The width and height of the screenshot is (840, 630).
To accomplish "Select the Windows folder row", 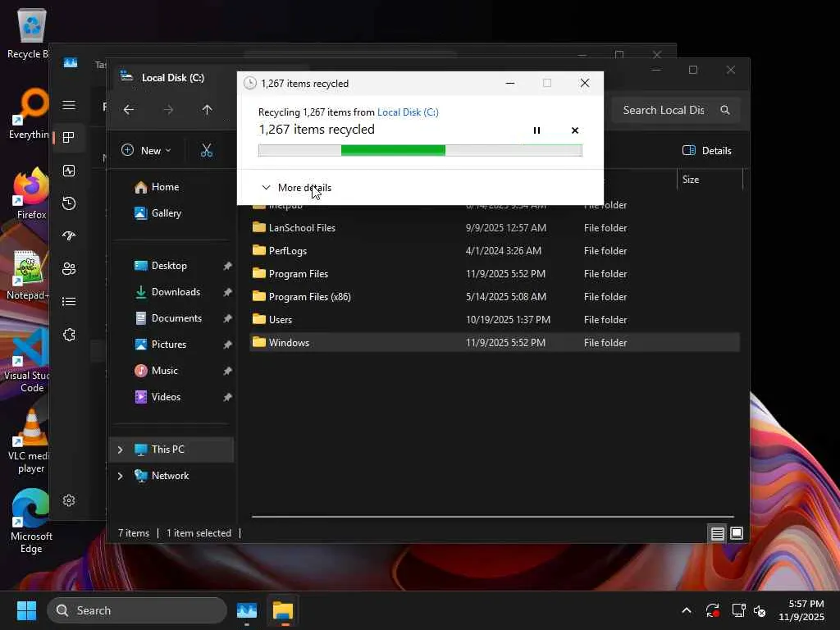I will pos(495,343).
